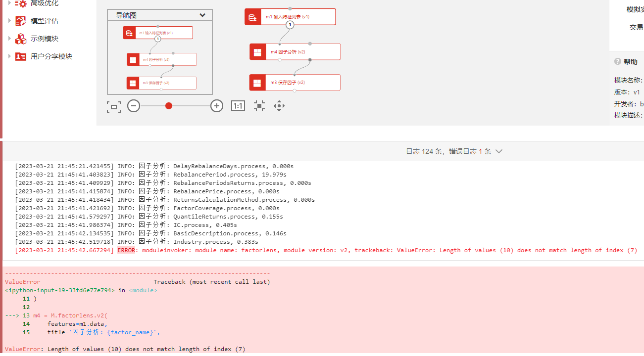
Task: Click the final ValueError message line
Action: tap(125, 349)
